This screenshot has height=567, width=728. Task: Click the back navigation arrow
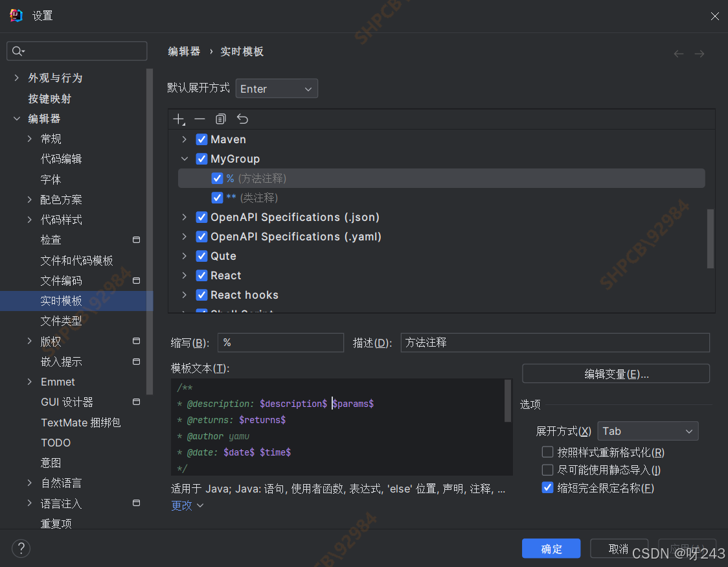(678, 54)
